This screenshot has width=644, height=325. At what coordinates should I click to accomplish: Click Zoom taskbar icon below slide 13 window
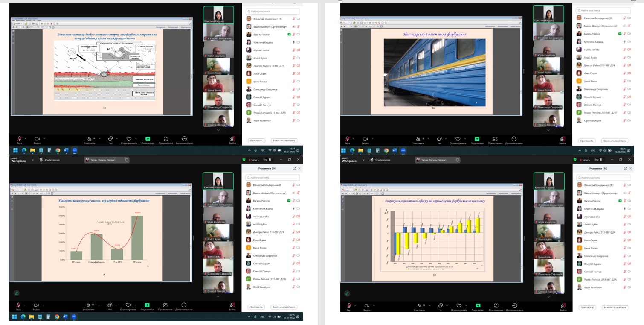(x=74, y=317)
